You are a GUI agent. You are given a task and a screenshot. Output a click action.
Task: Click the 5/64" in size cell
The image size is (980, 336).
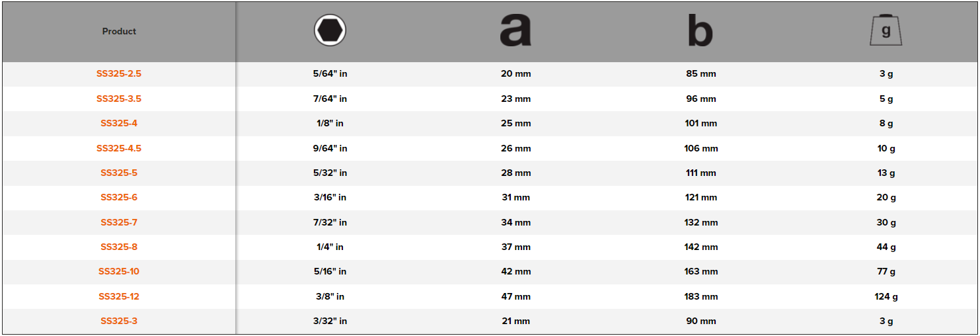pos(330,73)
